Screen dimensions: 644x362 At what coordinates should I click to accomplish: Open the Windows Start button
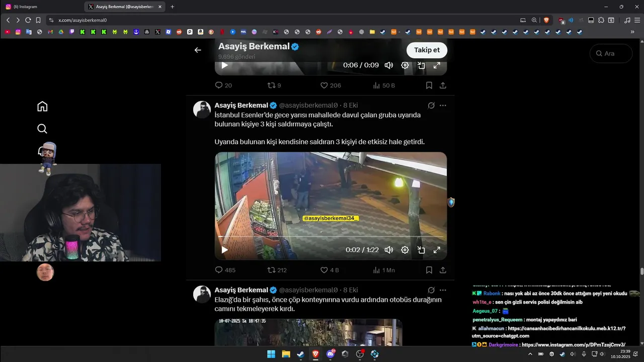(x=271, y=354)
